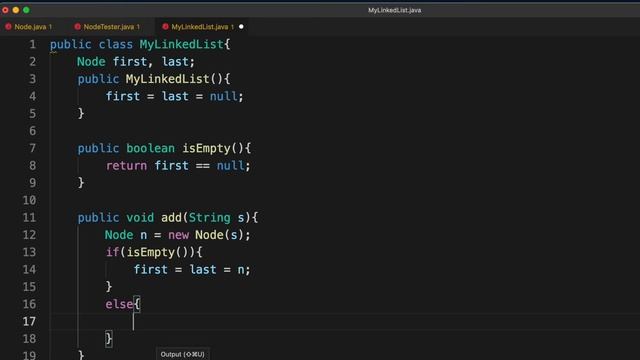Click 'if(isEmpty())' on line 13
The image size is (640, 360).
pyautogui.click(x=151, y=252)
